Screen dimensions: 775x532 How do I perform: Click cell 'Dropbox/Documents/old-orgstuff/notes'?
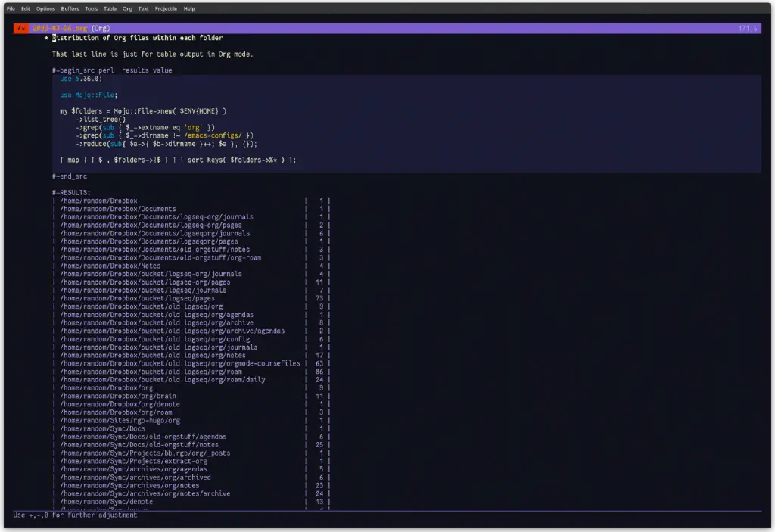coord(154,250)
